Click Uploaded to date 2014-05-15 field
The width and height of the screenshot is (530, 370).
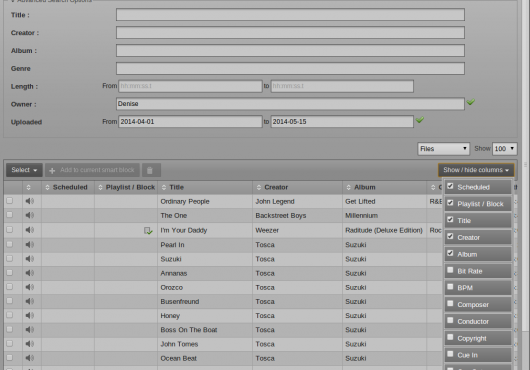[342, 122]
